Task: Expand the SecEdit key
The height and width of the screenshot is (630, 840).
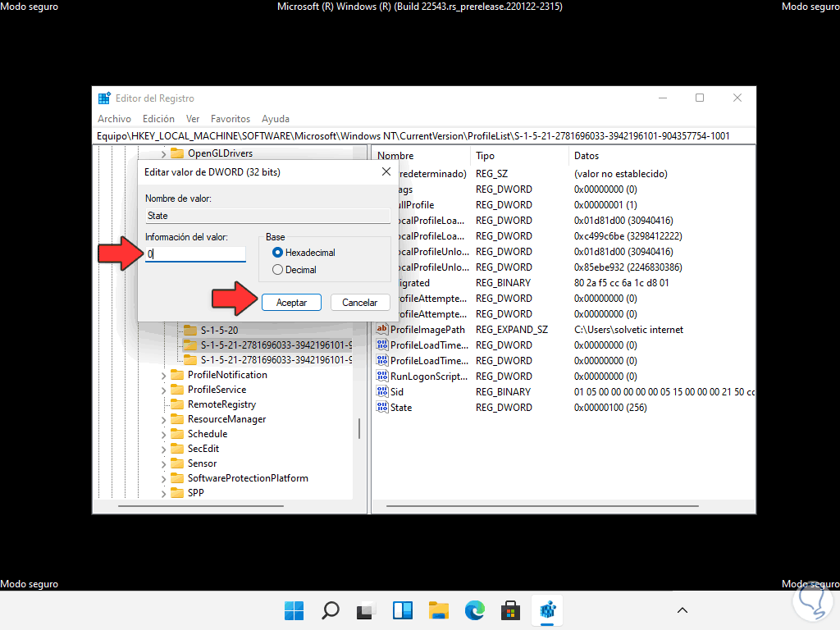Action: [163, 449]
